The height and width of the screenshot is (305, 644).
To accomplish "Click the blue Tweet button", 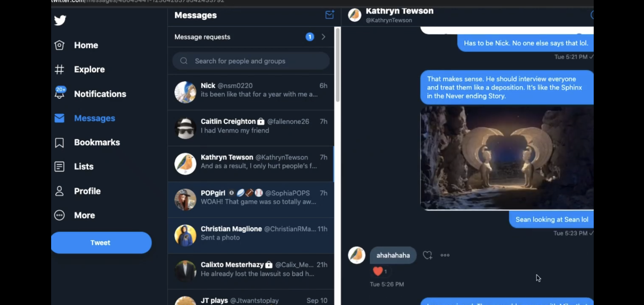I will 101,243.
